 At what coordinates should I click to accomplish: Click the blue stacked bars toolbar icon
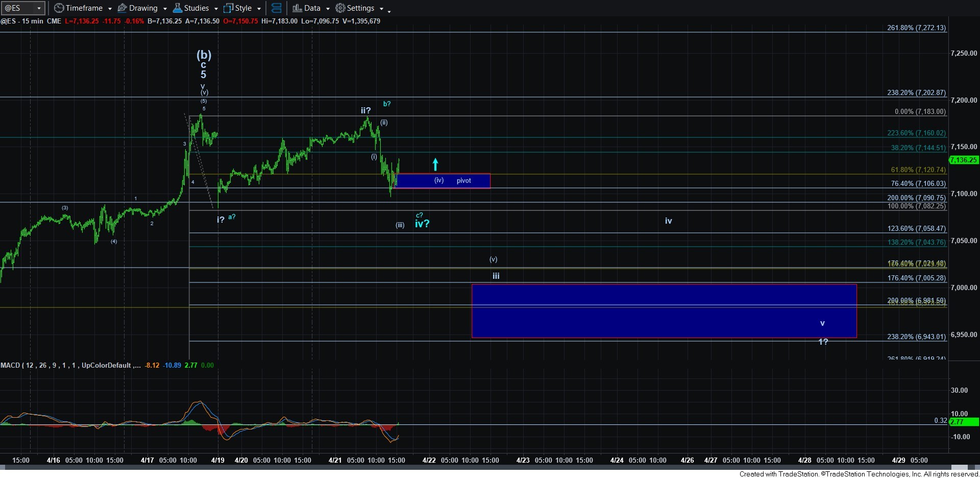click(276, 8)
